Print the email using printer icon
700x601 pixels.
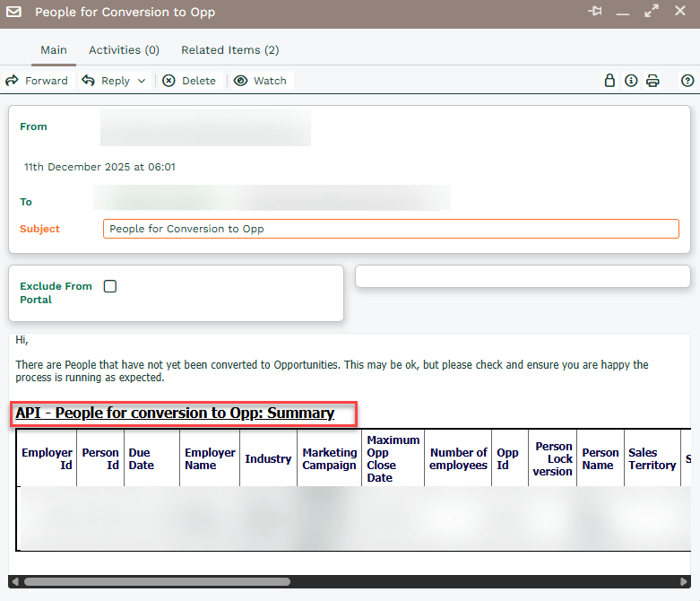click(652, 81)
